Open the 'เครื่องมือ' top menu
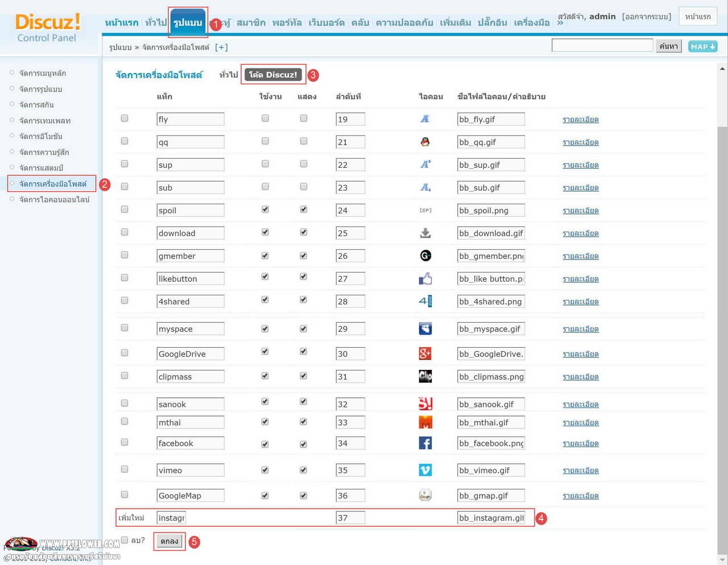Viewport: 728px width, 565px height. pos(532,23)
